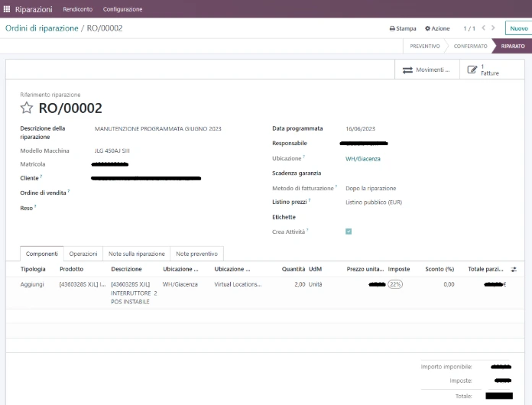Click the Nuovo button
This screenshot has height=405, width=532.
[x=518, y=28]
